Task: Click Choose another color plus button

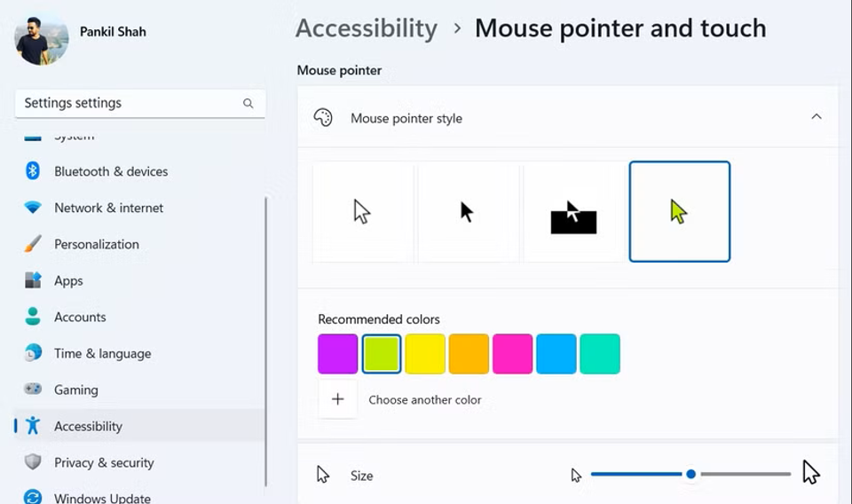Action: (x=338, y=399)
